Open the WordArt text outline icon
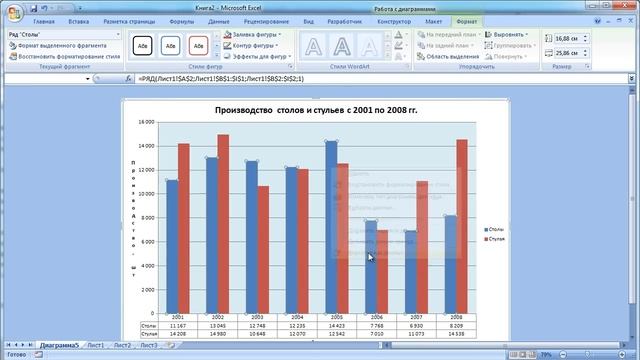Image resolution: width=640 pixels, height=360 pixels. 398,46
